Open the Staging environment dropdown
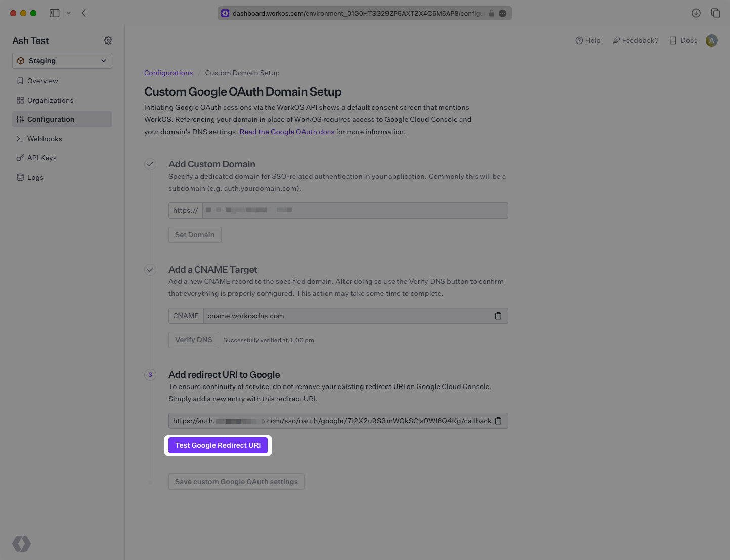Screen dimensions: 730x560 62,60
